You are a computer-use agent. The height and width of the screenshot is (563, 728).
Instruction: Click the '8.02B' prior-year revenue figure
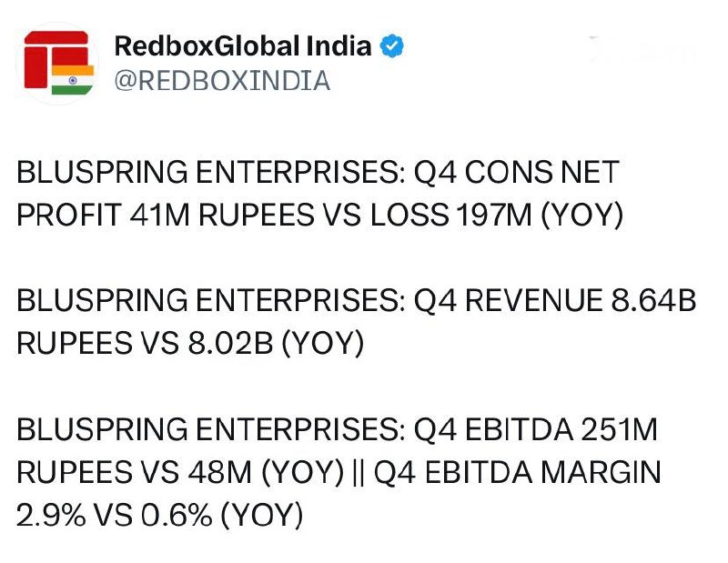pyautogui.click(x=230, y=343)
